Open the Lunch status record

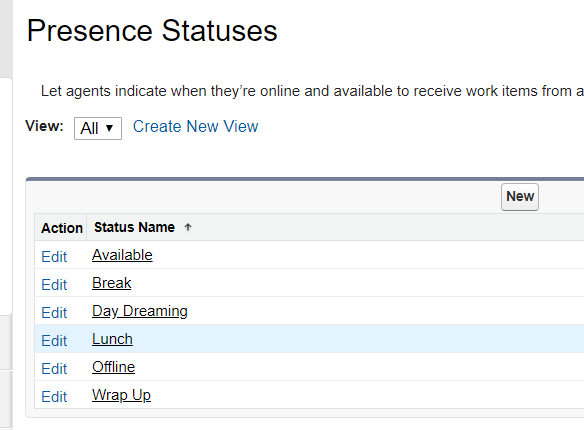[112, 339]
